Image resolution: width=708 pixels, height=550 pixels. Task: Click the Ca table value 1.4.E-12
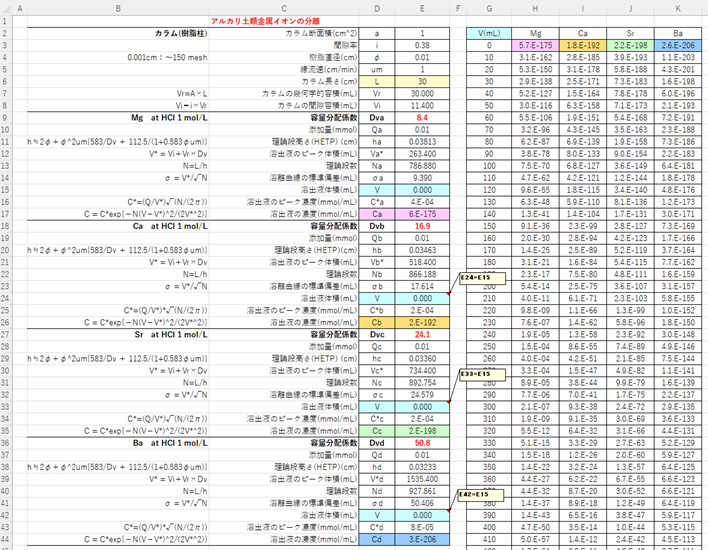(583, 539)
